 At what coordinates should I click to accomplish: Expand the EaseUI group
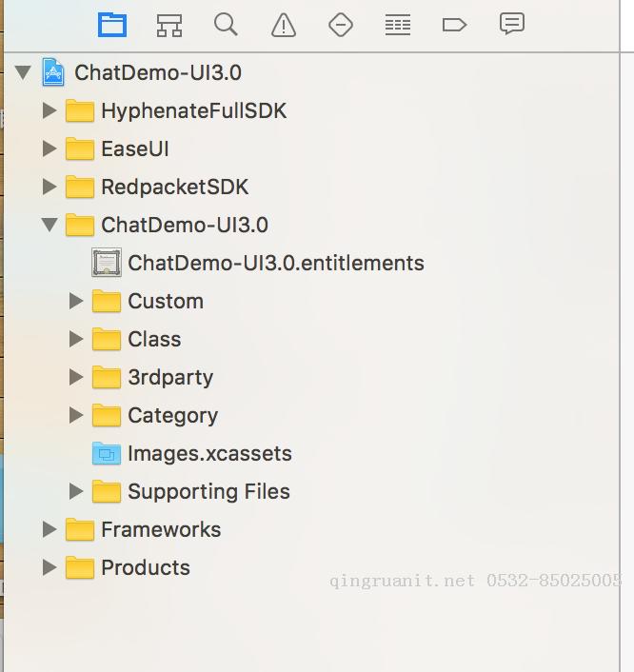point(50,148)
